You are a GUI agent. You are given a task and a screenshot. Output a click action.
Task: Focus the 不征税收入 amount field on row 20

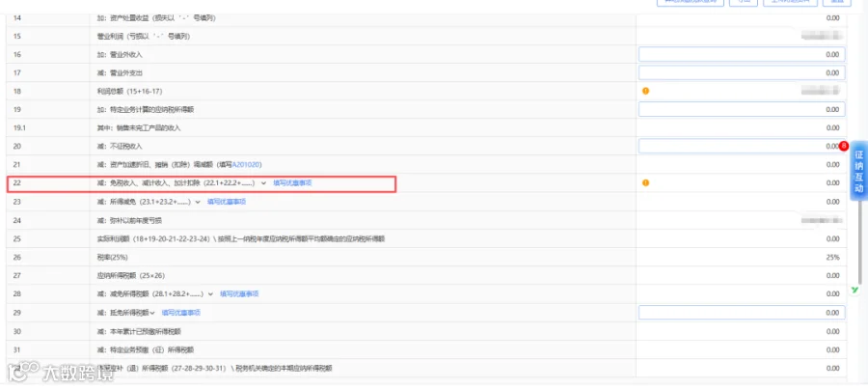point(742,147)
